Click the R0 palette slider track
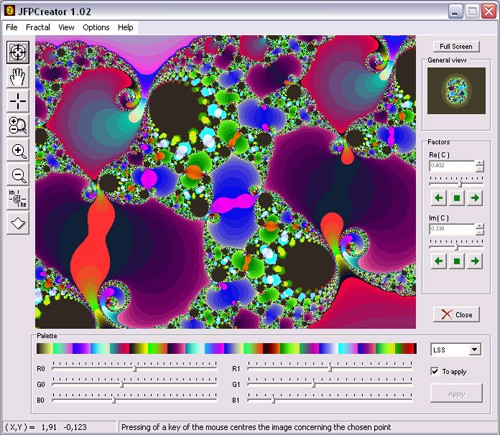The width and height of the screenshot is (500, 435). pos(135,368)
